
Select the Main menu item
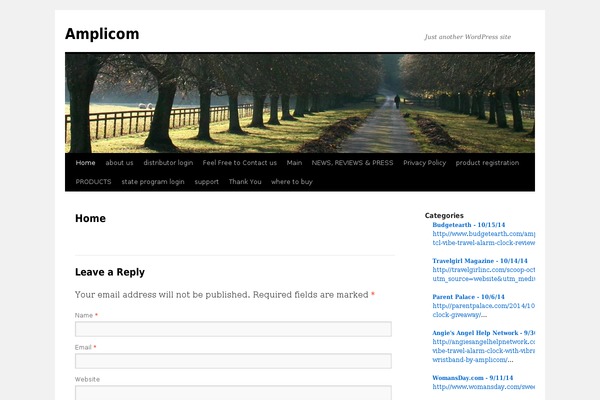click(294, 163)
